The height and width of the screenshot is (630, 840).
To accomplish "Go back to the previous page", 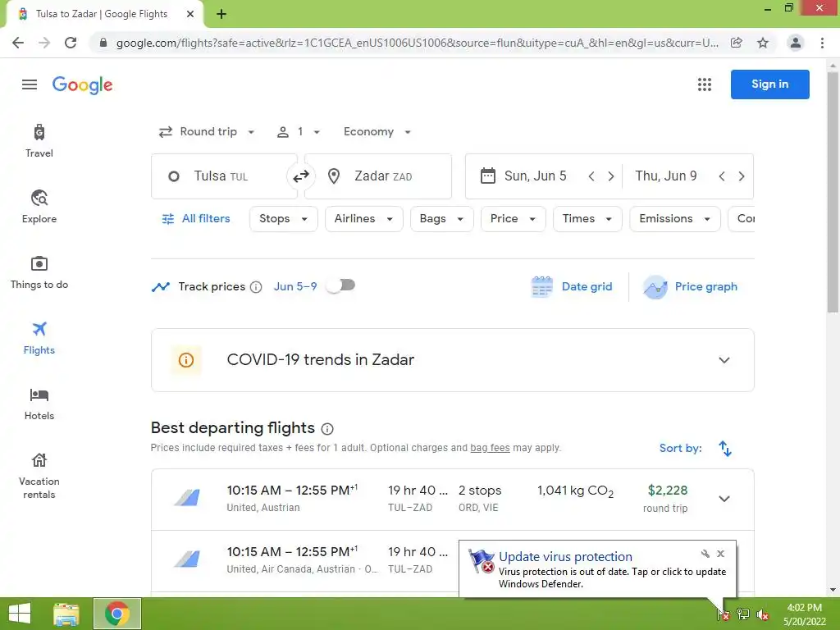I will click(x=18, y=43).
